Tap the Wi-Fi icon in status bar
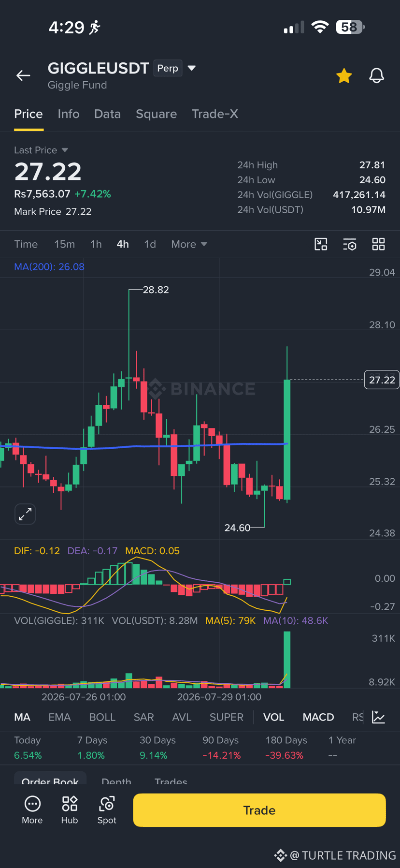The image size is (400, 868). click(319, 27)
